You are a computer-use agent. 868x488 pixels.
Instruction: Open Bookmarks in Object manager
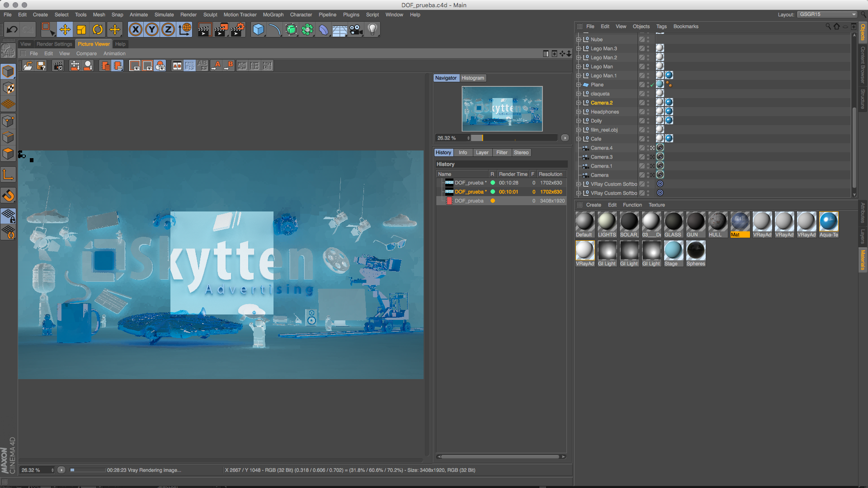click(686, 26)
